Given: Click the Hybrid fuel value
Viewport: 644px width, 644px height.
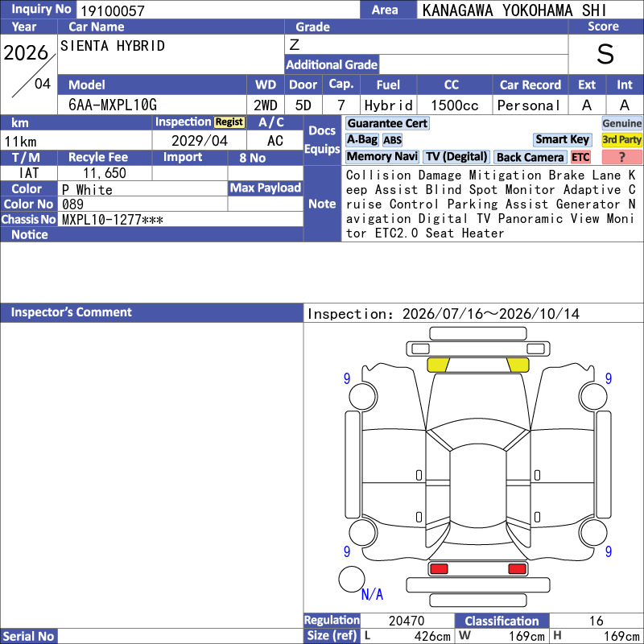Looking at the screenshot, I should (x=388, y=105).
